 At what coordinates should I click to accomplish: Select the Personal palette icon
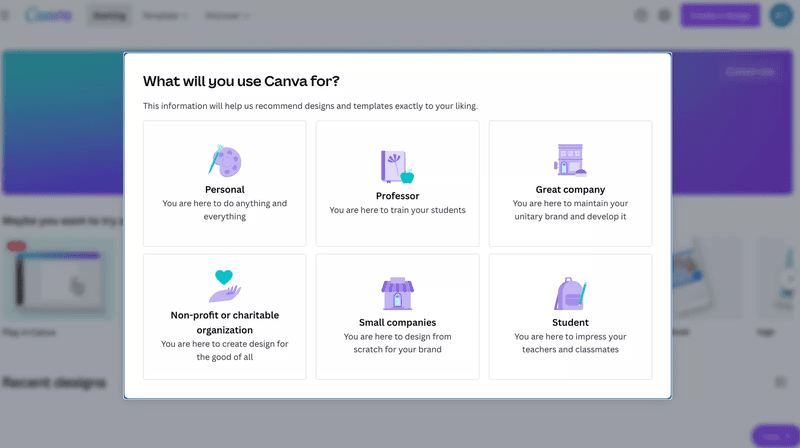click(225, 160)
